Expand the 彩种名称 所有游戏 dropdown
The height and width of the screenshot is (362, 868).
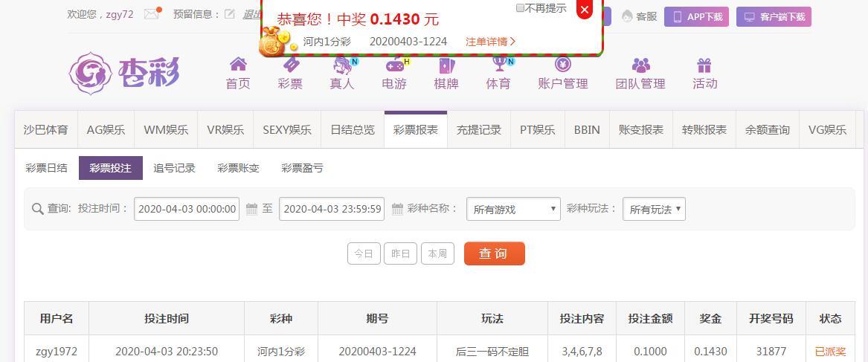(x=513, y=209)
